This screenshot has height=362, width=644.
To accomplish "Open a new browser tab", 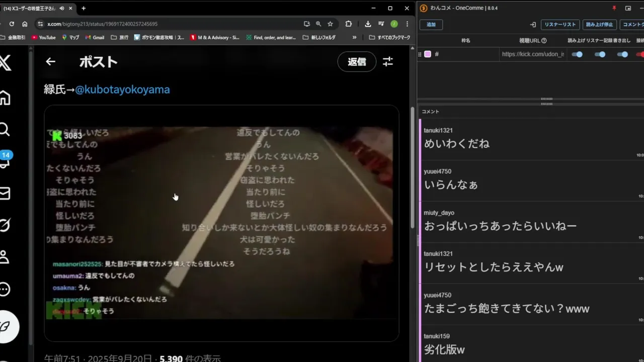I will 84,8.
